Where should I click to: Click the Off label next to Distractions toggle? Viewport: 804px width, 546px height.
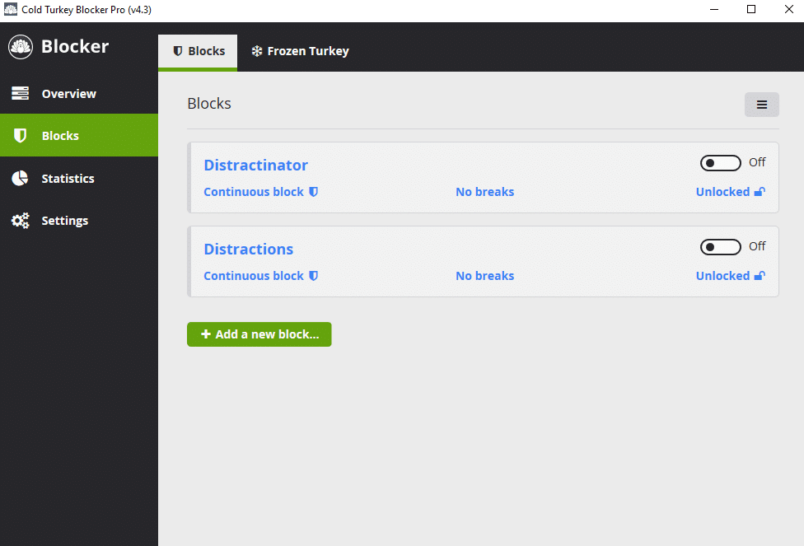(x=757, y=247)
